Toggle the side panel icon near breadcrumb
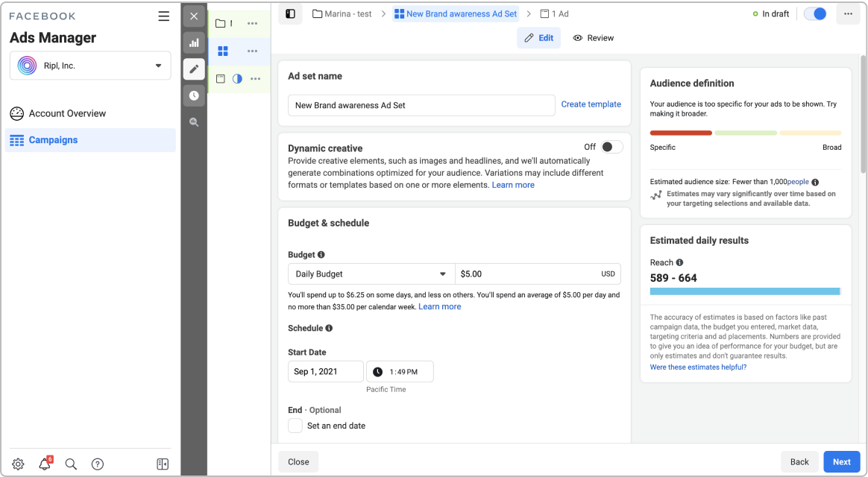Viewport: 868px width, 477px height. [290, 14]
